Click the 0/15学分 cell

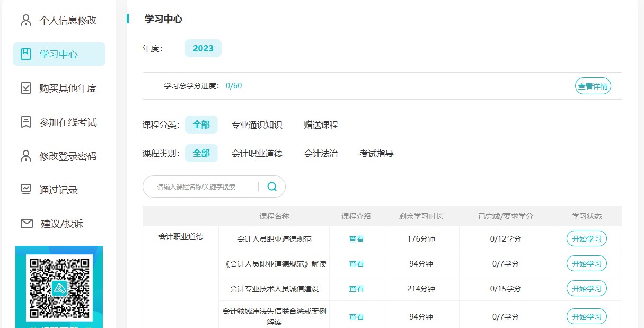point(506,289)
